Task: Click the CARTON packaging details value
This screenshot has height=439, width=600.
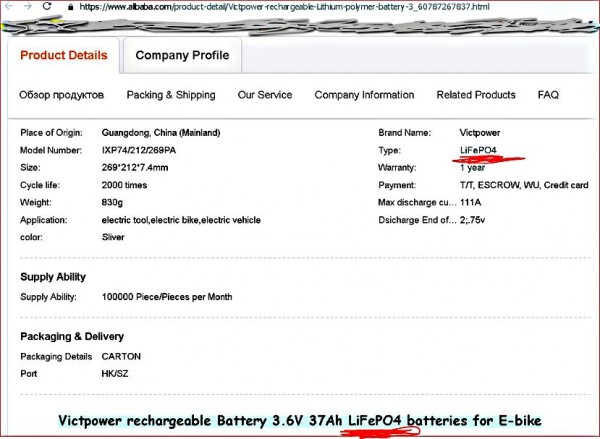Action: click(121, 356)
